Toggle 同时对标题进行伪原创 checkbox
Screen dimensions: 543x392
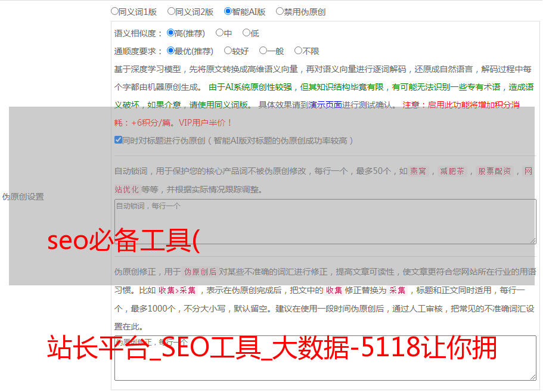coord(118,140)
